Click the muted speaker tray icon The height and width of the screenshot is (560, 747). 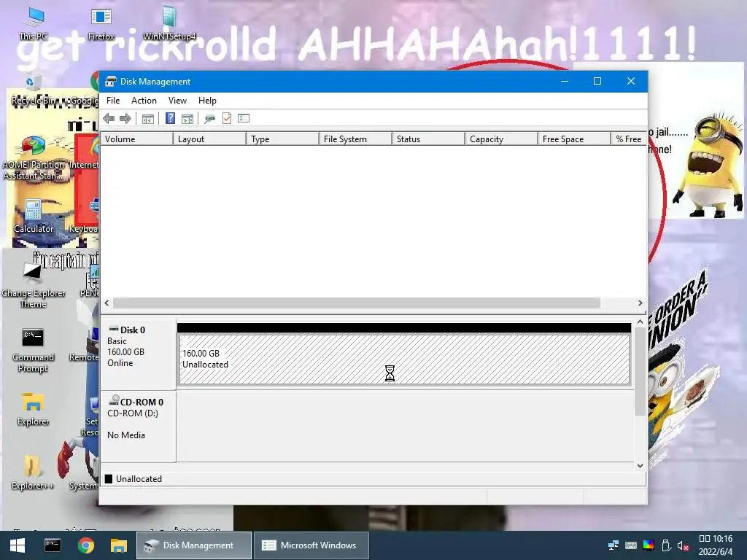point(683,545)
